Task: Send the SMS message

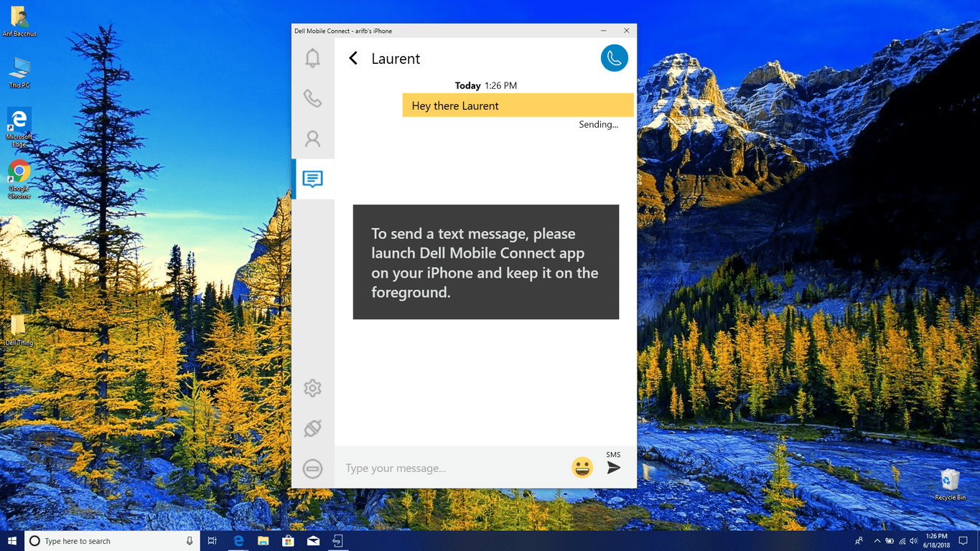Action: (613, 467)
